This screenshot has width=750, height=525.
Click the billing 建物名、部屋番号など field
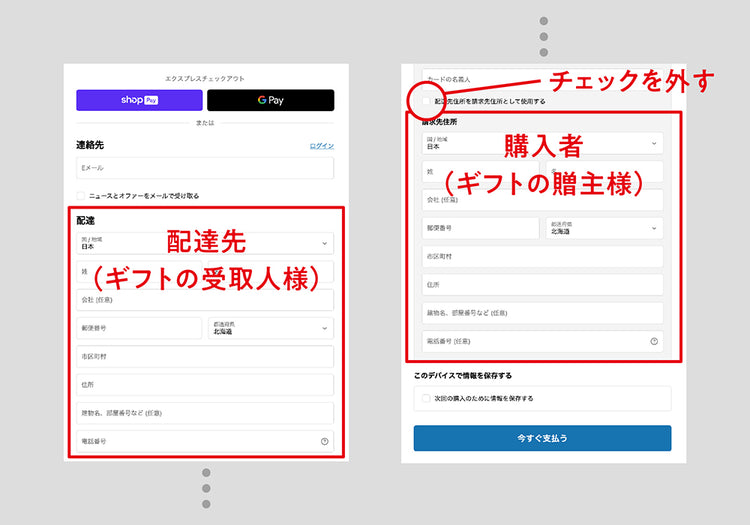[x=542, y=313]
